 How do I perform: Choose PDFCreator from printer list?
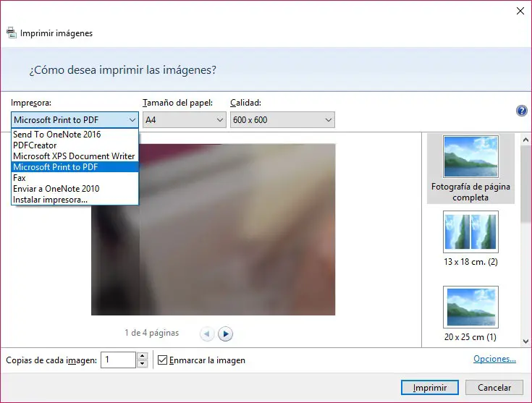coord(75,145)
